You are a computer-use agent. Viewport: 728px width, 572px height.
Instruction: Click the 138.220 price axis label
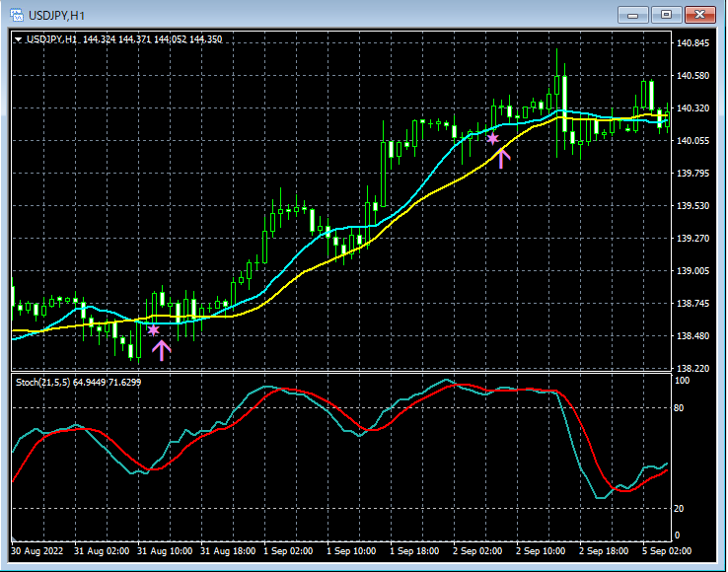click(x=693, y=368)
